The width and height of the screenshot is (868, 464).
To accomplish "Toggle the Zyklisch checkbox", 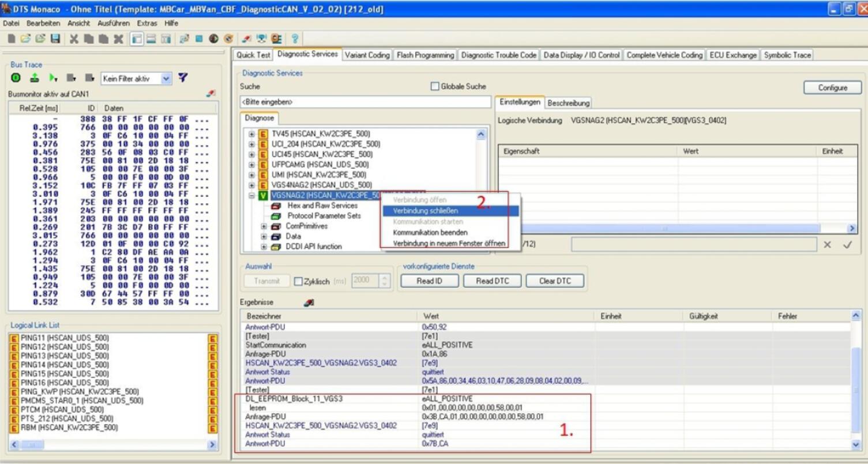I will pos(298,282).
